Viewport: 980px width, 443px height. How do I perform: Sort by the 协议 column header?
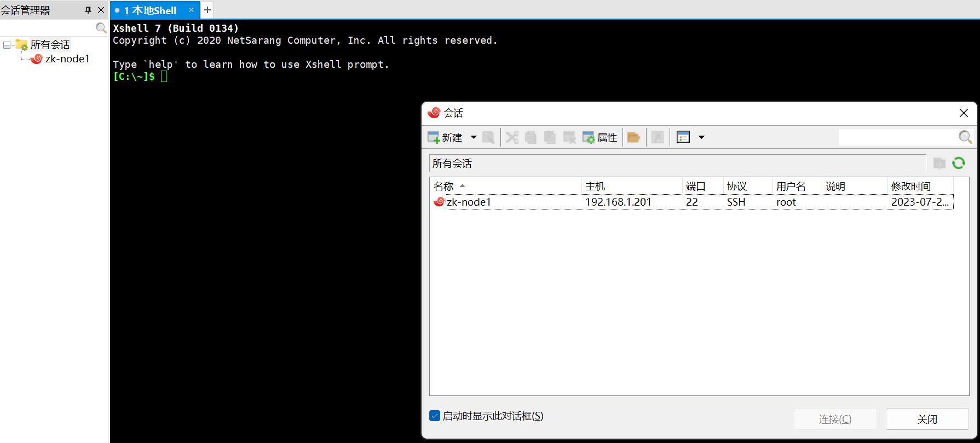pyautogui.click(x=748, y=186)
